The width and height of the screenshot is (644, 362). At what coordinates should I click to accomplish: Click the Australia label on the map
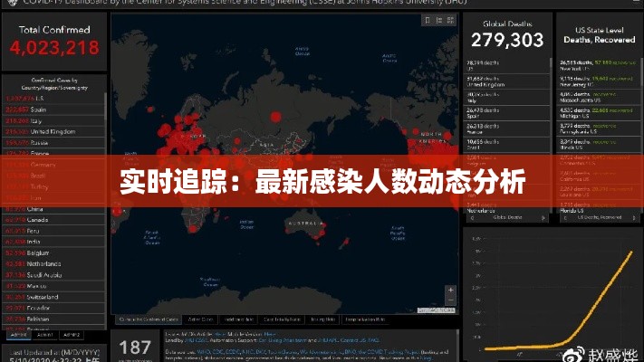pos(305,224)
